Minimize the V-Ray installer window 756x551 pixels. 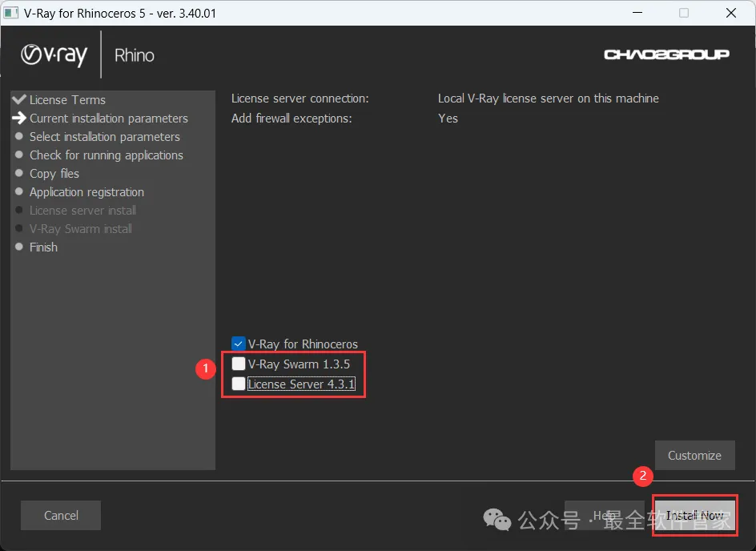click(x=637, y=13)
